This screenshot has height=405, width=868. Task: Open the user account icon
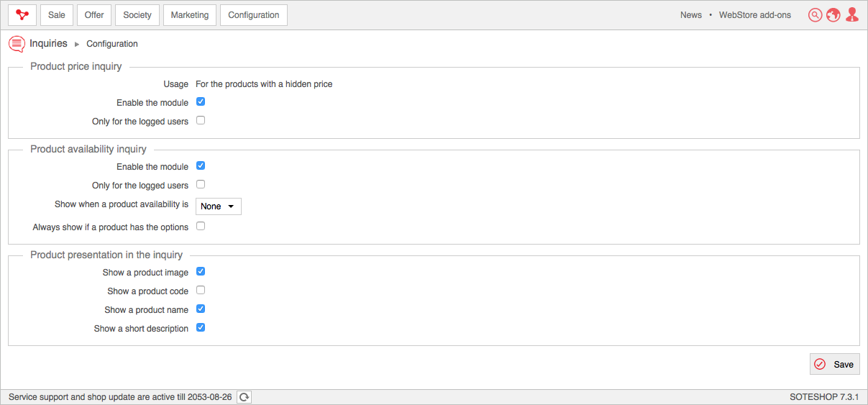[852, 15]
